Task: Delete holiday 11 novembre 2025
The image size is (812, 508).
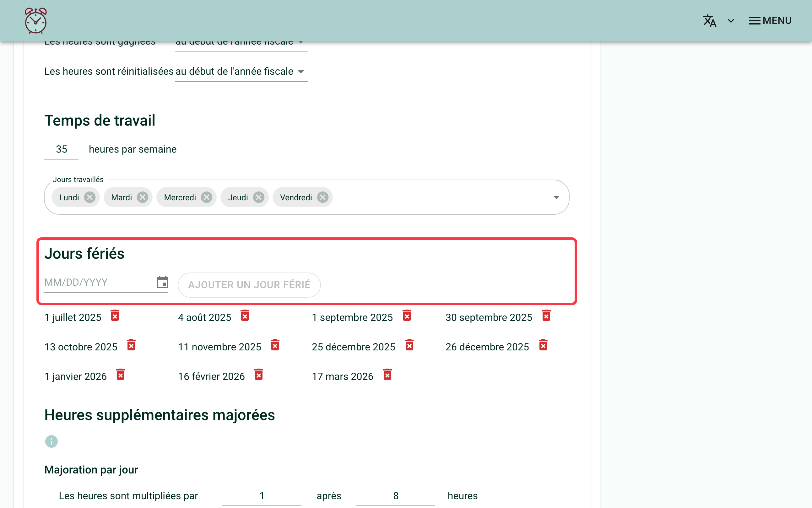Action: 275,345
